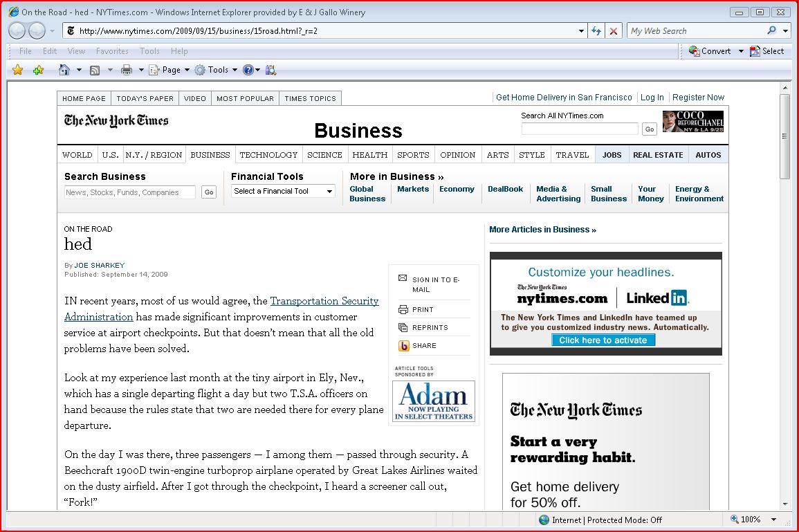Click the search magnifier icon
799x532 pixels.
(x=772, y=31)
